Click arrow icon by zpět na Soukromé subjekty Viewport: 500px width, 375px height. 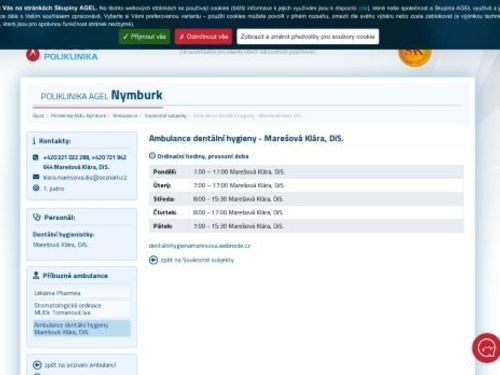click(153, 260)
